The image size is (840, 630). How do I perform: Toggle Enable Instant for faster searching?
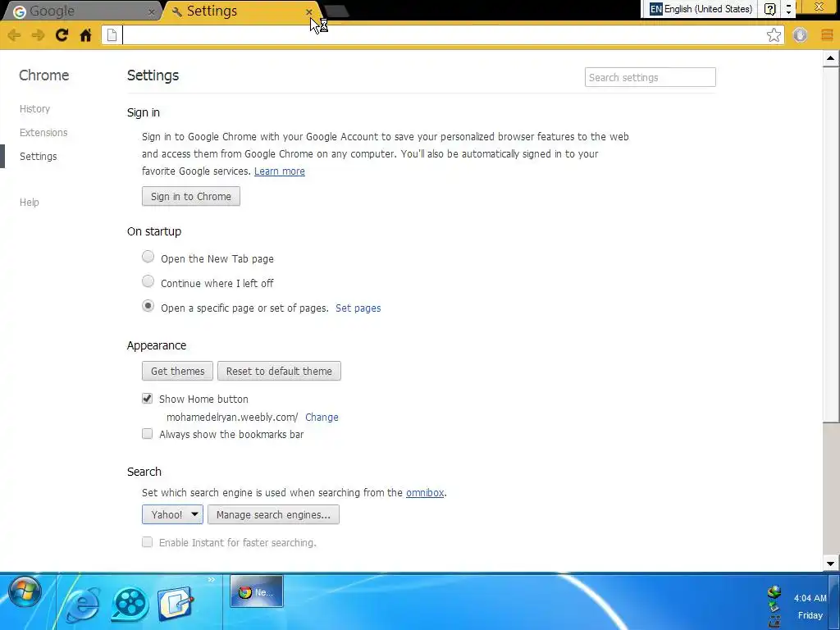(x=148, y=542)
